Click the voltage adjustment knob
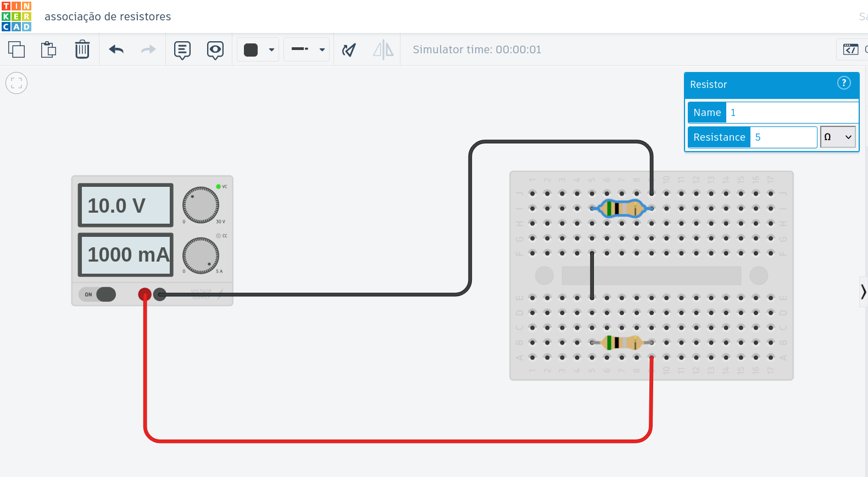This screenshot has height=477, width=868. tap(201, 205)
